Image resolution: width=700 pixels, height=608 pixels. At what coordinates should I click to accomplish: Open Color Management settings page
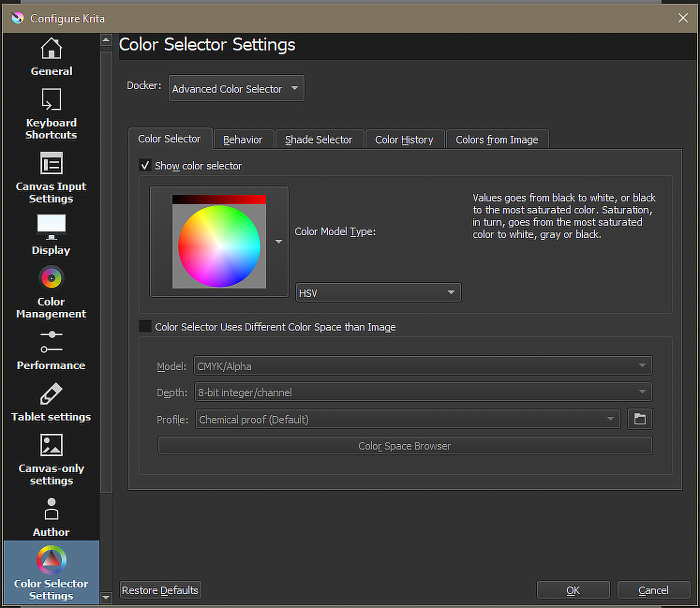pyautogui.click(x=51, y=292)
